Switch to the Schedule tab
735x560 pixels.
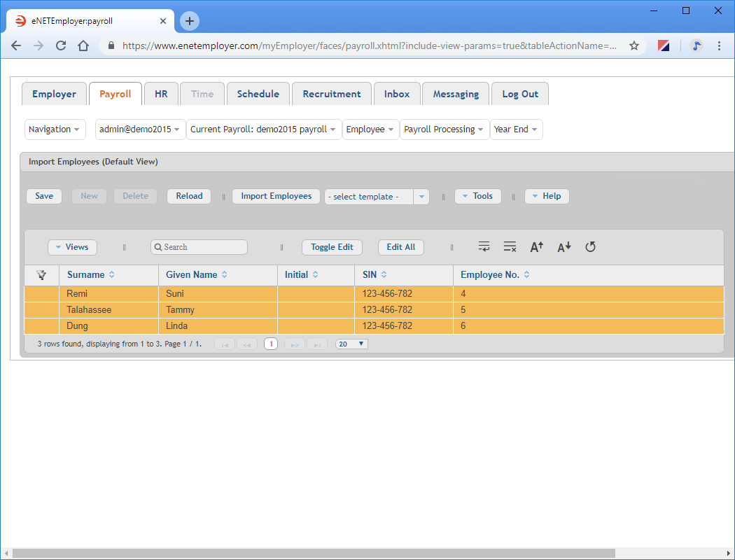(x=258, y=94)
